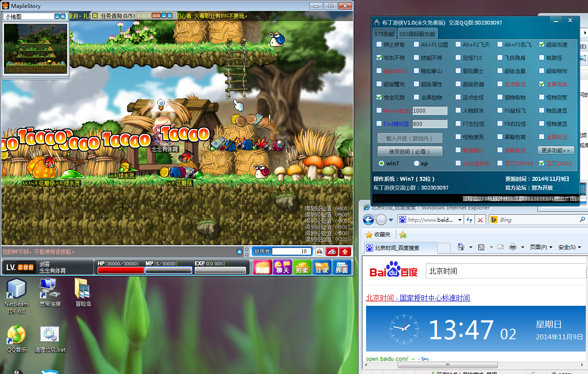The image size is (588, 374).
Task: Open the 聊天 chat button in MapleStory
Action: (282, 267)
